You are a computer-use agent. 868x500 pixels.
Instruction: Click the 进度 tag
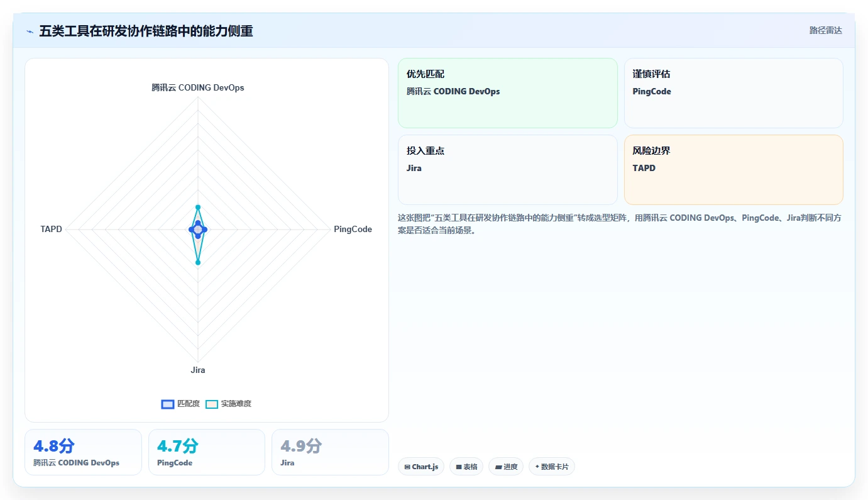point(506,467)
